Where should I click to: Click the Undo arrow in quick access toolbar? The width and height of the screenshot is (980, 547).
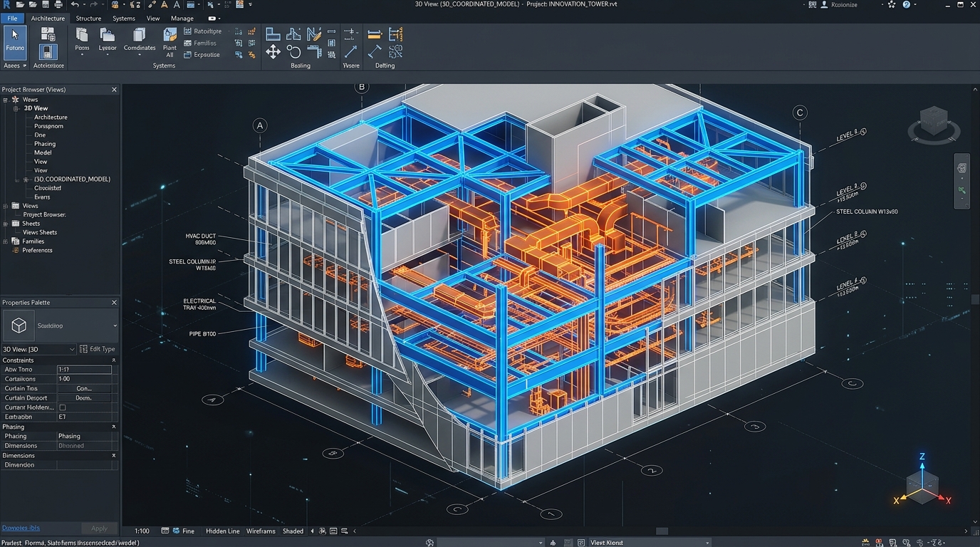coord(75,5)
